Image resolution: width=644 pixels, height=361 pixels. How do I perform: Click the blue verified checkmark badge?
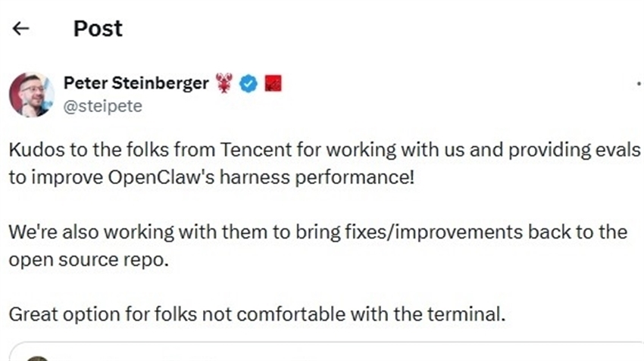point(249,84)
